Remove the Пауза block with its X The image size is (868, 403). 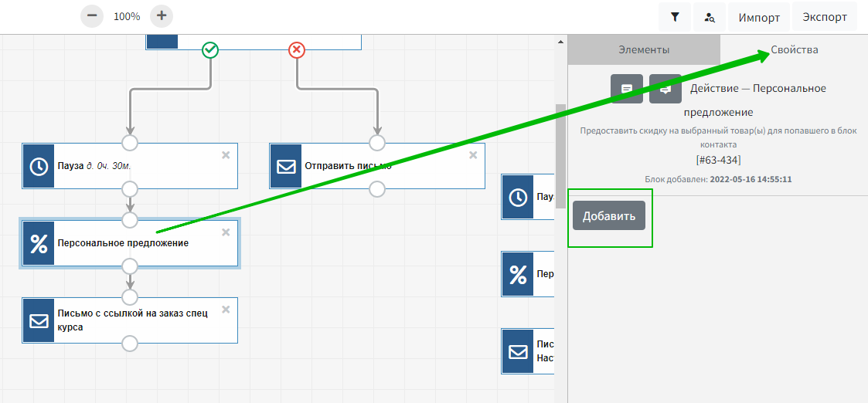pos(226,155)
